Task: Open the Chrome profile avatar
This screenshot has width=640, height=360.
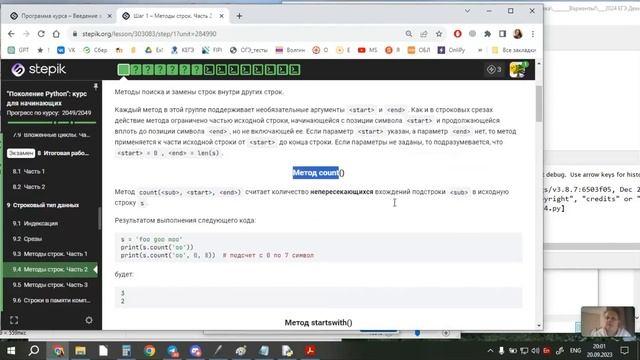Action: [518, 34]
